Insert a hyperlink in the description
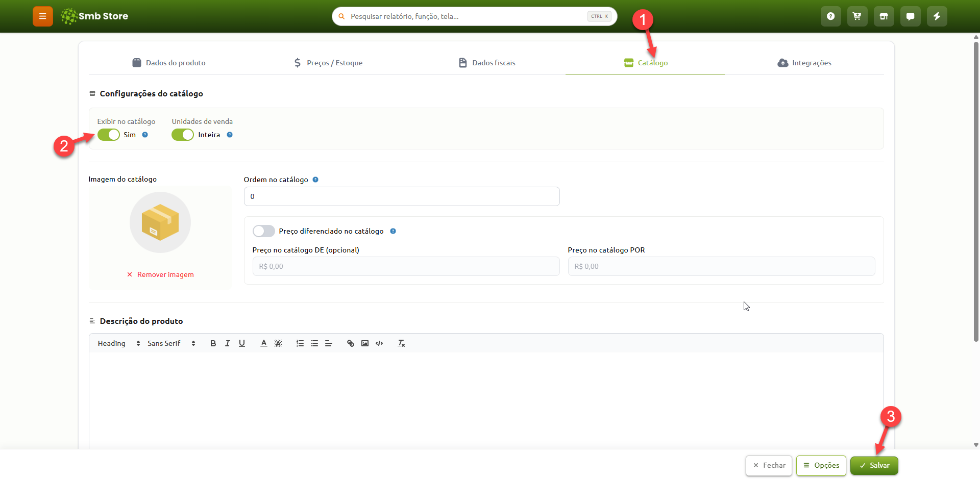Viewport: 980px width, 482px height. point(351,343)
